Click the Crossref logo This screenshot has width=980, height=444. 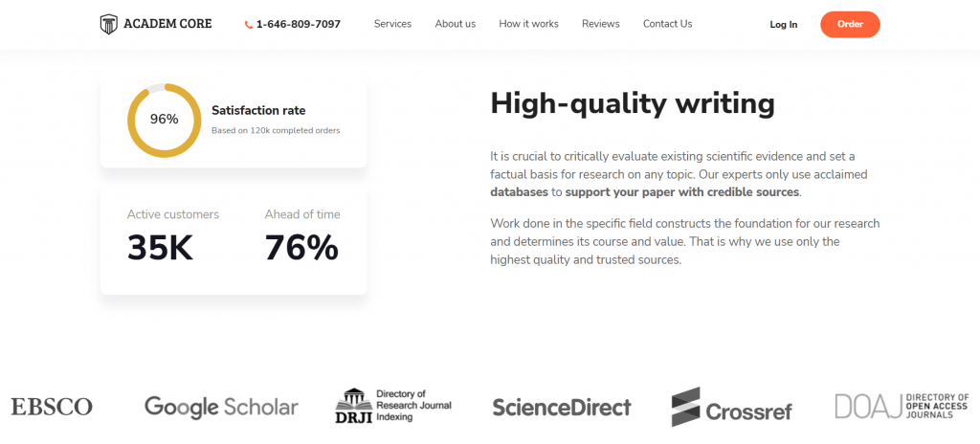[732, 407]
